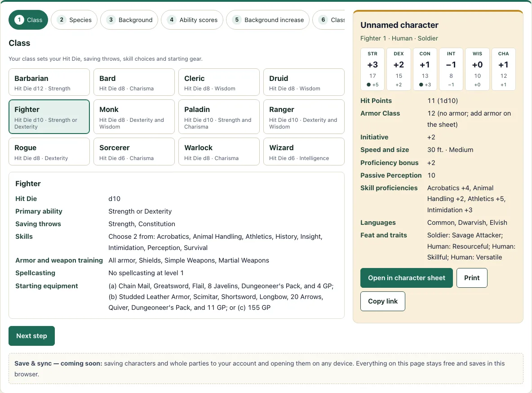Click the Unnamed character title
Screen dimensions: 532x393
point(399,25)
